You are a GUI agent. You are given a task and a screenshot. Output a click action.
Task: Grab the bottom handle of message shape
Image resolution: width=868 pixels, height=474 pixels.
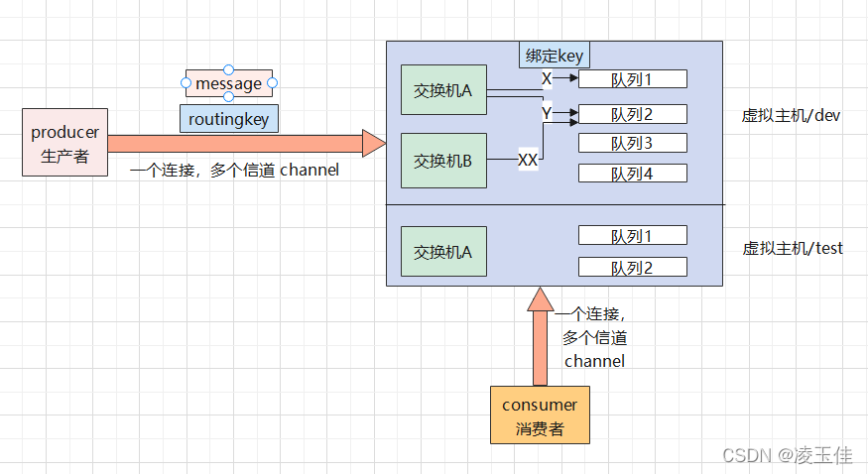(228, 97)
